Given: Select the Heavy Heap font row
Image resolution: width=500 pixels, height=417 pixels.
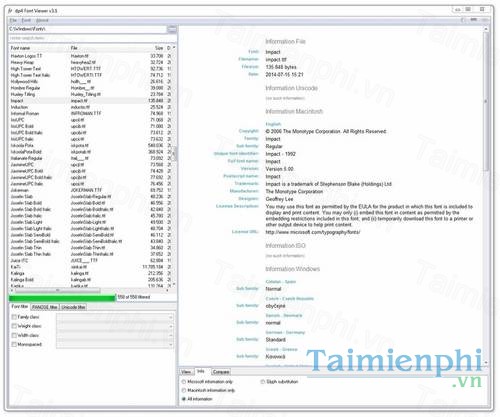Looking at the screenshot, I should (x=90, y=62).
